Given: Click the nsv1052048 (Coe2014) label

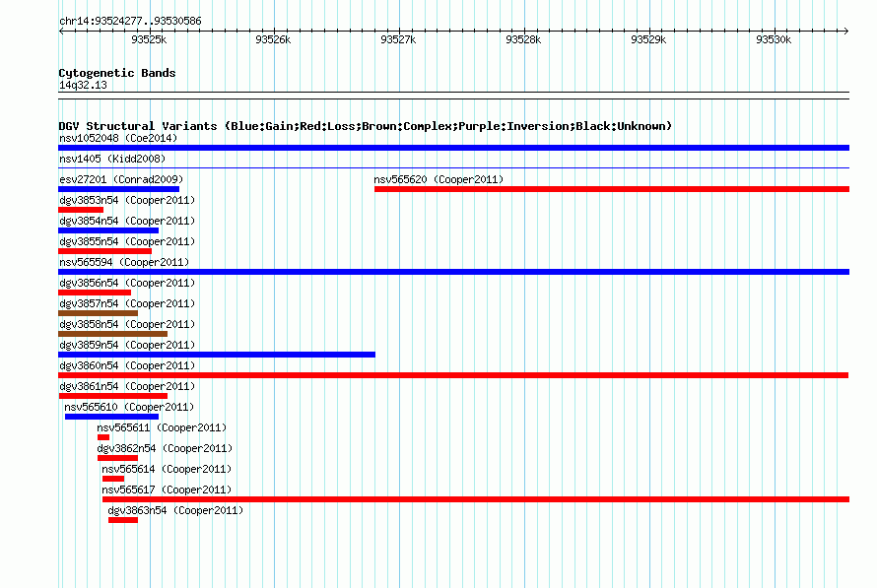Looking at the screenshot, I should [x=118, y=138].
